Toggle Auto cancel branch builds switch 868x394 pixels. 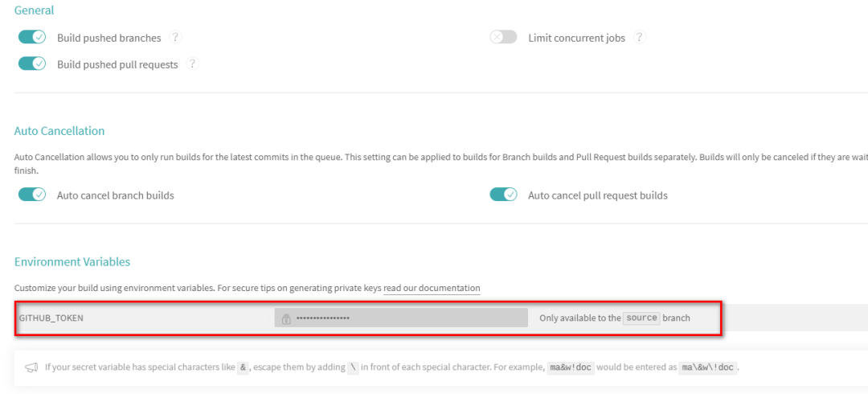[x=32, y=195]
